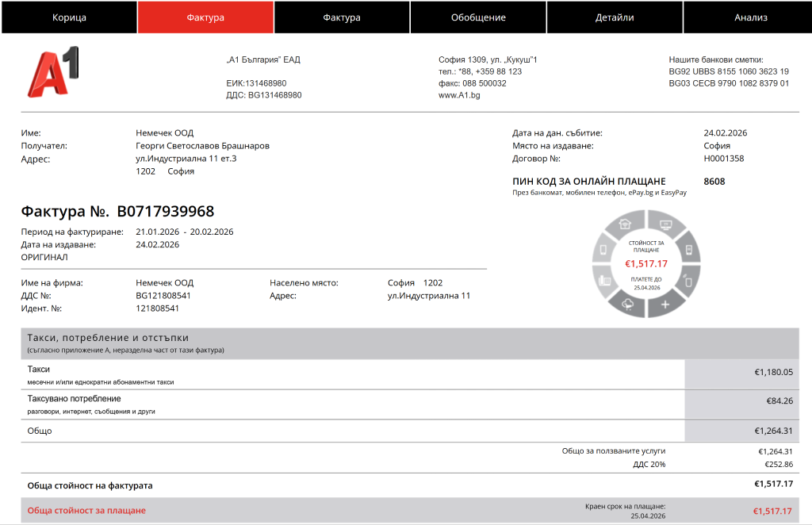The image size is (812, 525).
Task: Select the customer VAT number BG121808541
Action: click(x=163, y=296)
